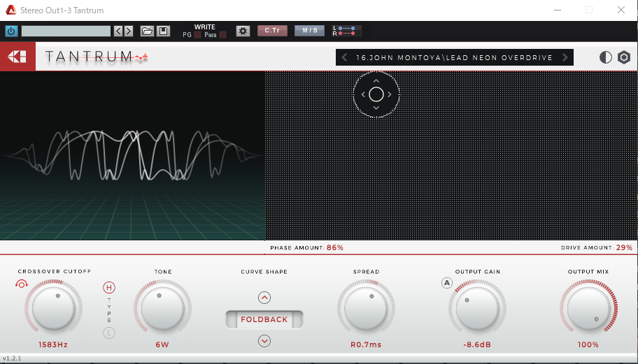638x364 pixels.
Task: Click the v1.2.1 version label
Action: coord(12,358)
